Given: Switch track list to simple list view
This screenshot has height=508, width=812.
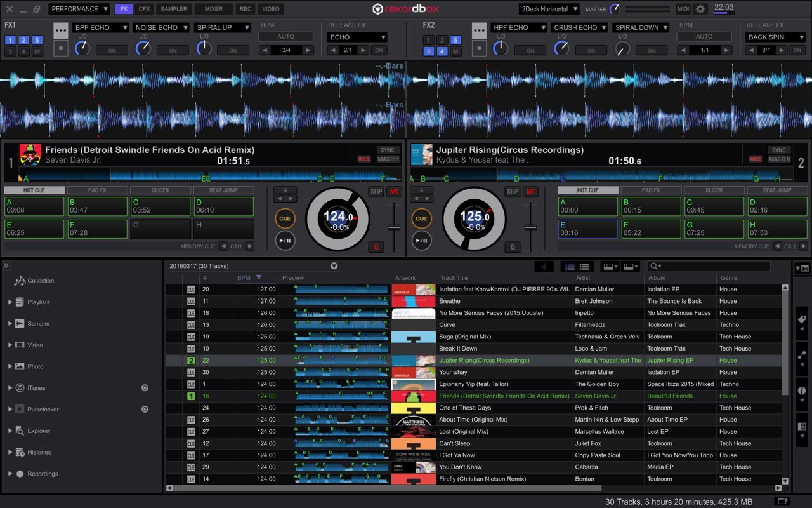Looking at the screenshot, I should coord(583,266).
